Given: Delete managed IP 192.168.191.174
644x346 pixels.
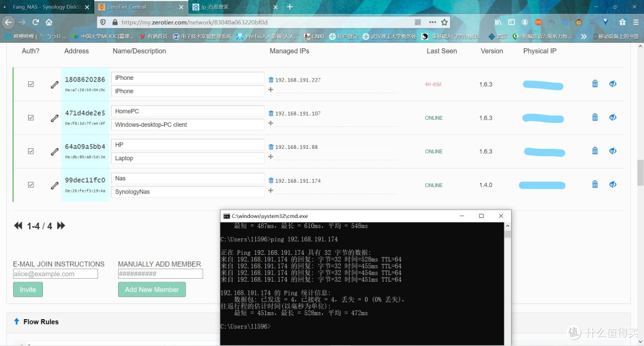Looking at the screenshot, I should [x=271, y=181].
